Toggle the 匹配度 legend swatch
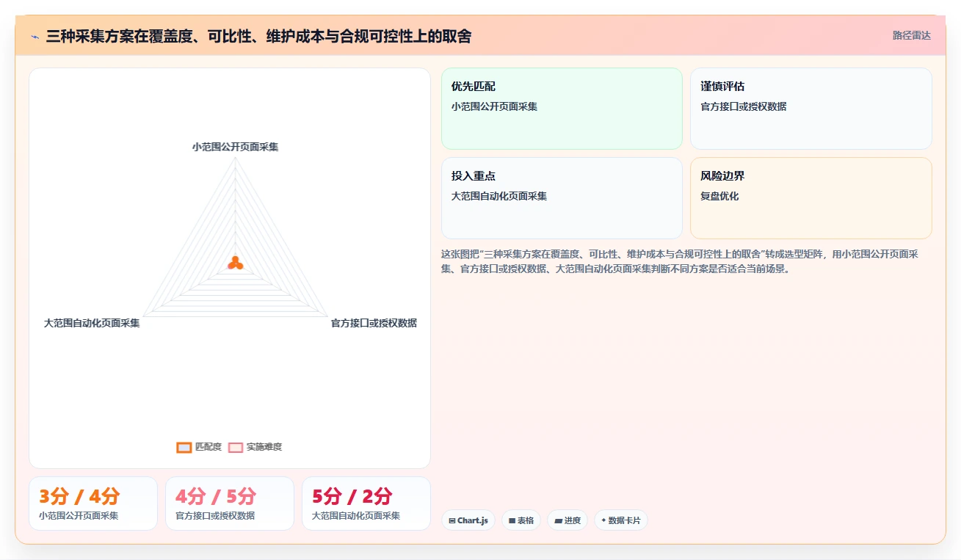The height and width of the screenshot is (560, 961). [x=184, y=447]
